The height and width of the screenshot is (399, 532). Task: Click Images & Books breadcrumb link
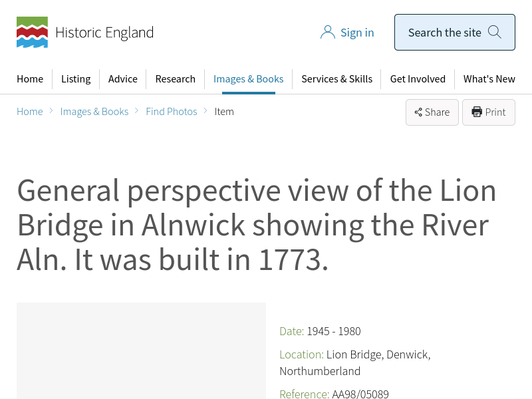94,111
